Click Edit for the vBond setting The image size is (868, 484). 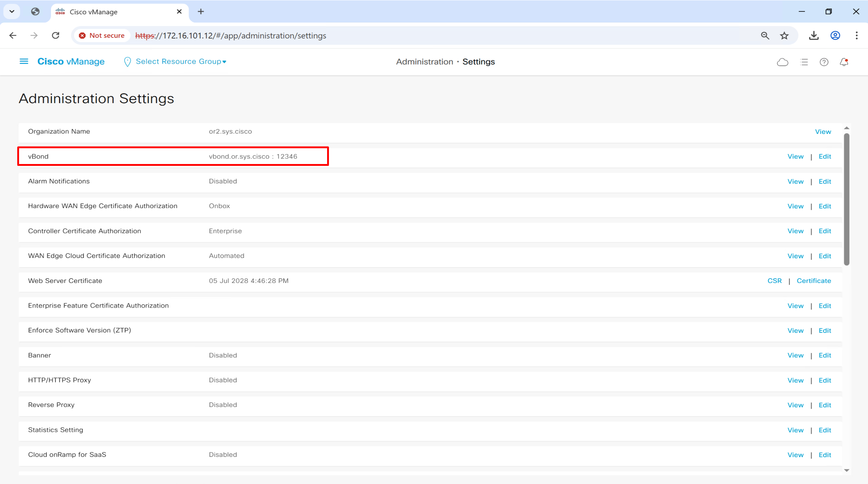click(x=825, y=156)
